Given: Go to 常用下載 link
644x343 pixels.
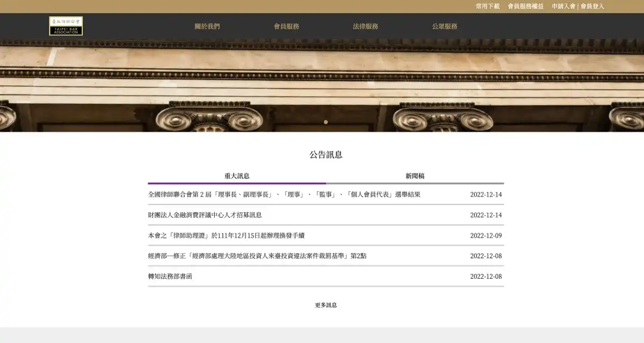Looking at the screenshot, I should click(488, 6).
